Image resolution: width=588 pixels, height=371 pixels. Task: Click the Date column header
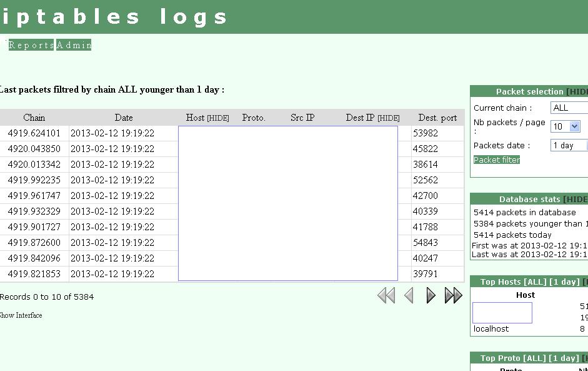(123, 118)
